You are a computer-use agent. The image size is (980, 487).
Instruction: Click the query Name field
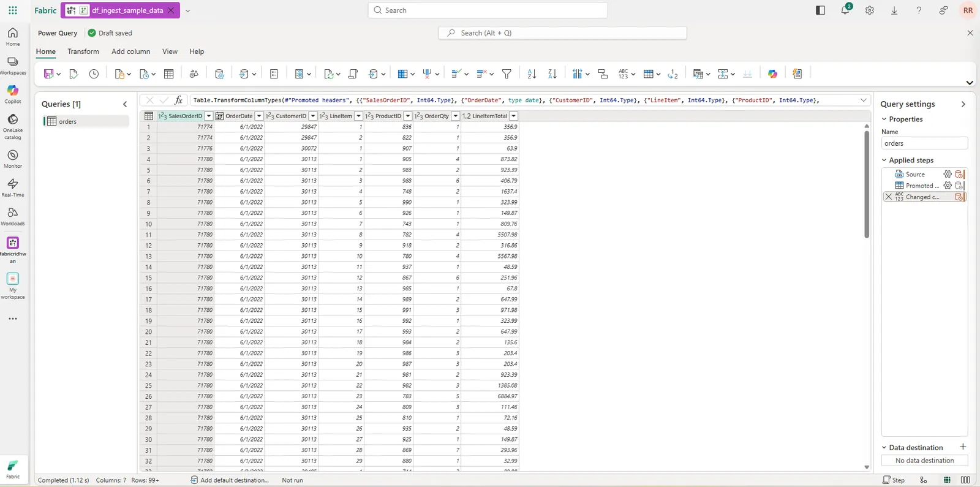(924, 143)
